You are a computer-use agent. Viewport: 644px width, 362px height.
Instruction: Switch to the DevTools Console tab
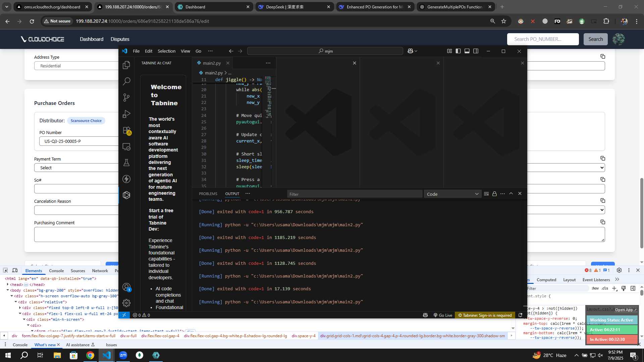click(56, 270)
